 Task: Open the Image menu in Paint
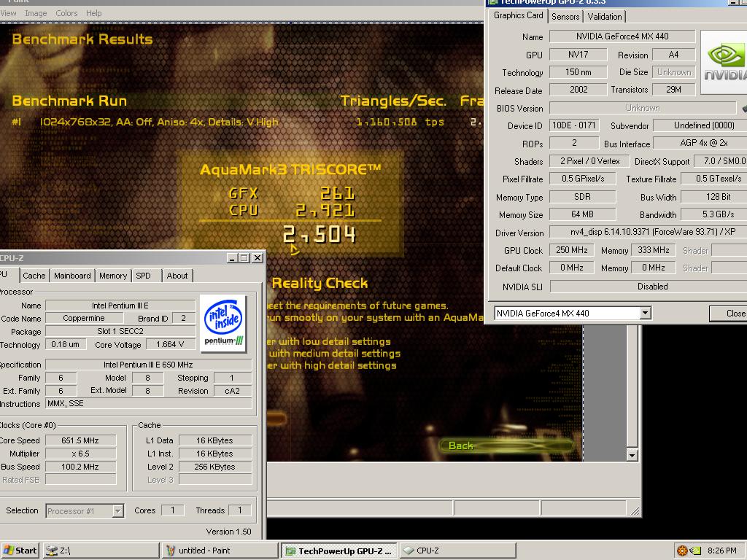tap(36, 13)
